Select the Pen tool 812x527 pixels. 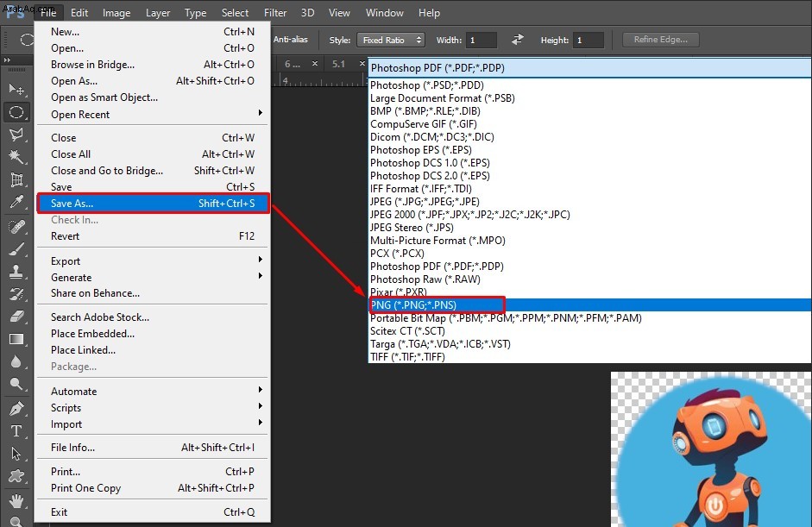coord(16,409)
